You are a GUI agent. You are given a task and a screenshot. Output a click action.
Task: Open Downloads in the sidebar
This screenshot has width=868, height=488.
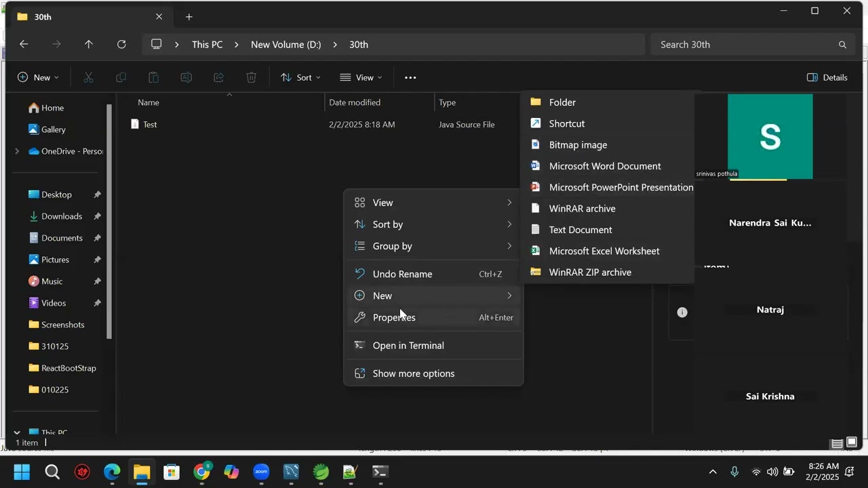pos(61,216)
